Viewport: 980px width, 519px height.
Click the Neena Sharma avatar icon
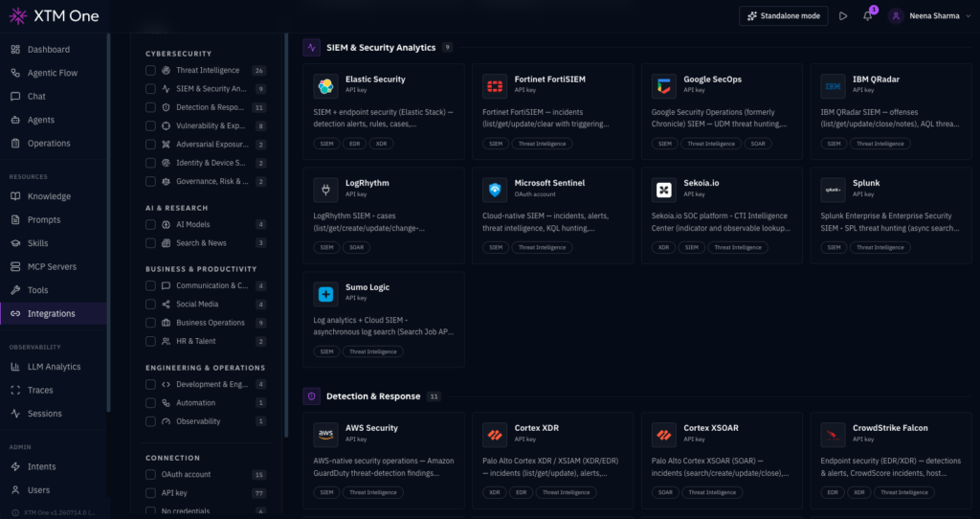(896, 16)
